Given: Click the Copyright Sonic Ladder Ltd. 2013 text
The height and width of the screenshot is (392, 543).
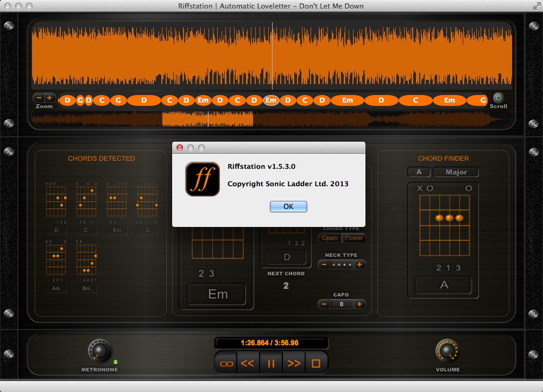Looking at the screenshot, I should tap(288, 184).
